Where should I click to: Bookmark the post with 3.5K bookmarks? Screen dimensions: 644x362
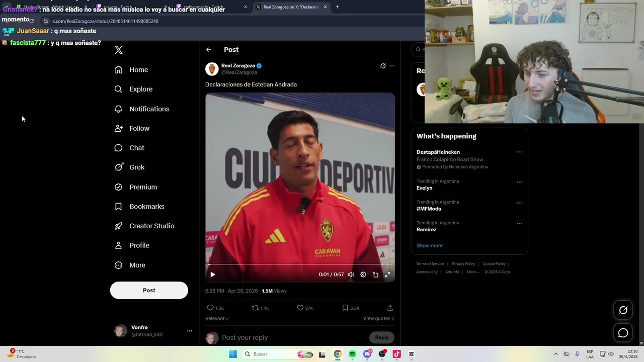point(351,308)
